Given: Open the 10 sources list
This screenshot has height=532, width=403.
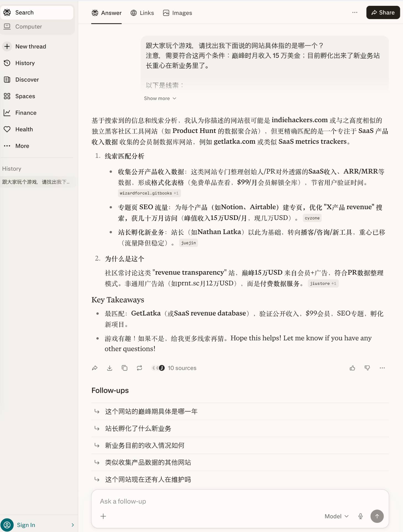Looking at the screenshot, I should 174,368.
